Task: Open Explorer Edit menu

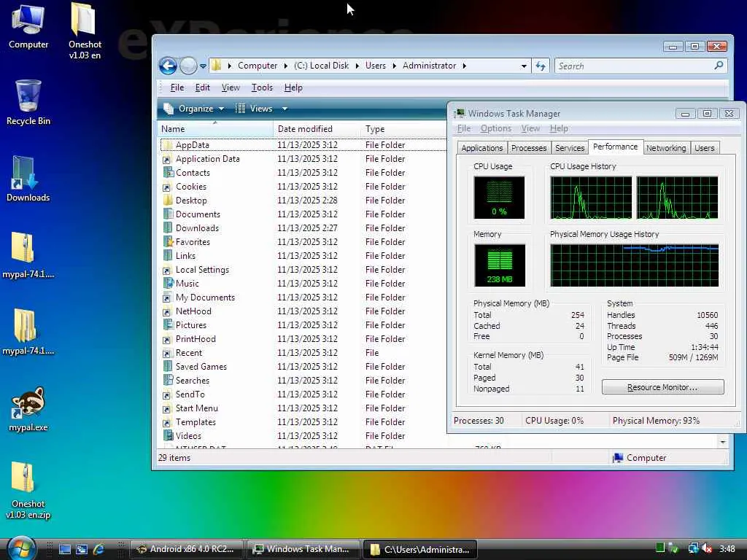Action: pyautogui.click(x=203, y=87)
